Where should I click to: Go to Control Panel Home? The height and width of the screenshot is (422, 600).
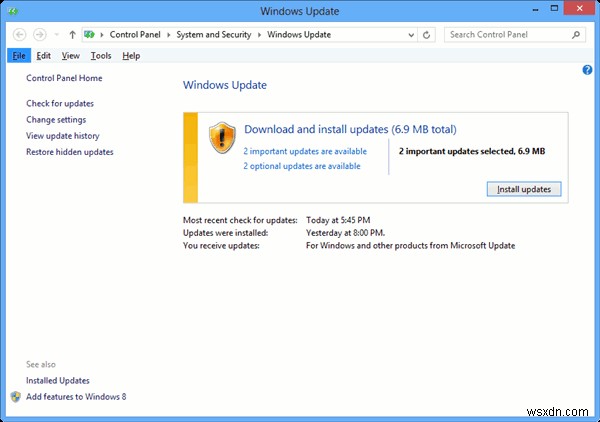point(64,78)
